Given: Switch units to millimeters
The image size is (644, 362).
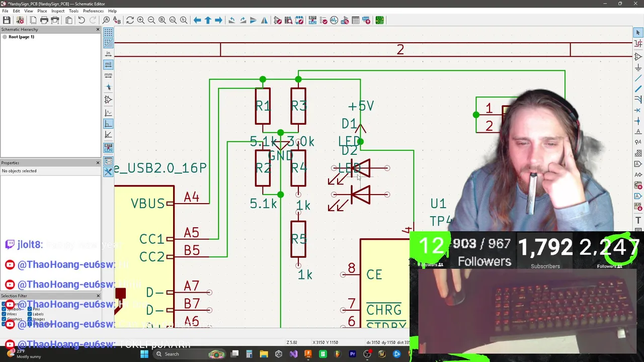Looking at the screenshot, I should click(108, 75).
